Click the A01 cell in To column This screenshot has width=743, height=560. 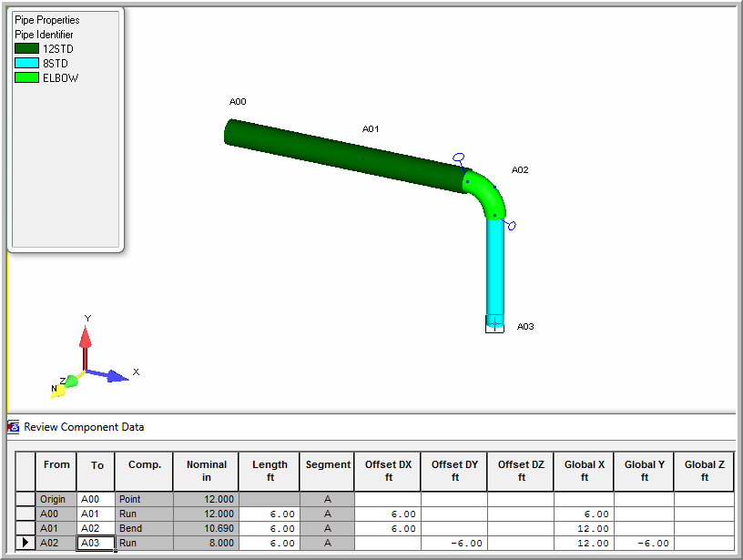[96, 514]
